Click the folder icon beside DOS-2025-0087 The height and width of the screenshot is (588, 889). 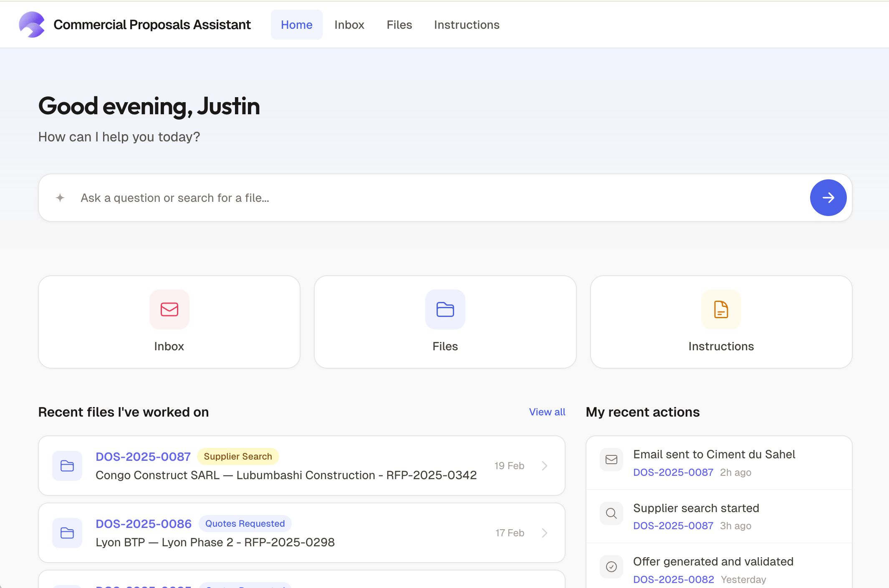pos(67,466)
